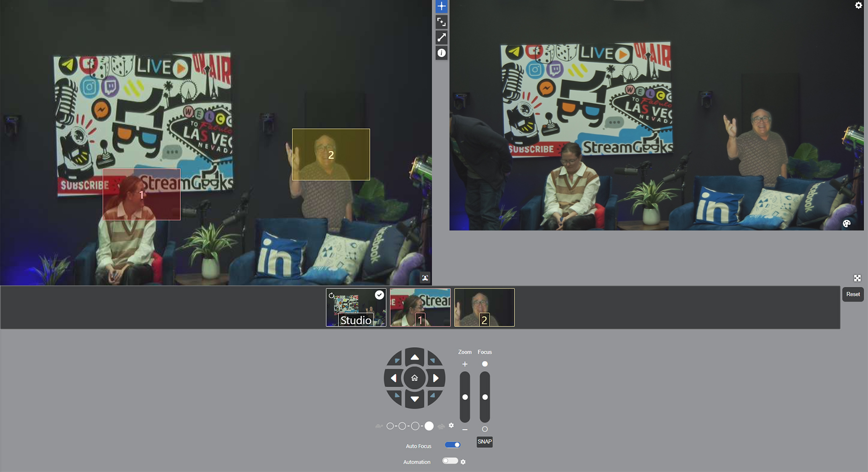
Task: Open Automation settings gear
Action: (463, 462)
